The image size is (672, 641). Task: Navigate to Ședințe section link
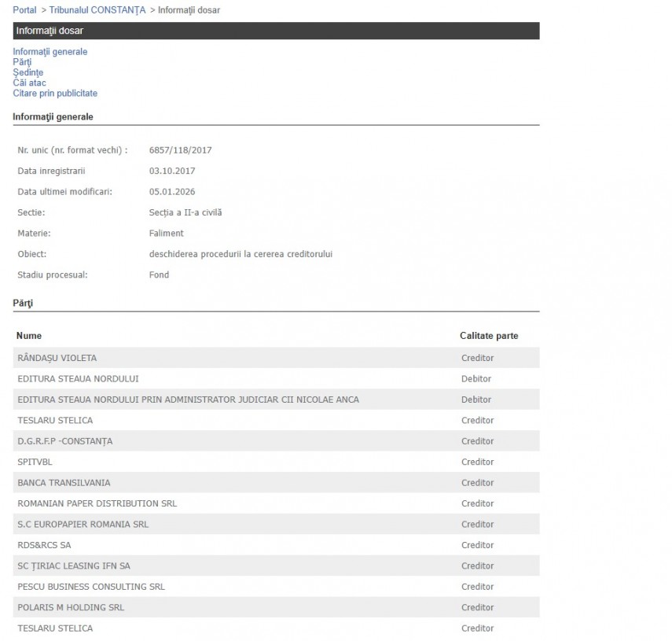click(28, 72)
